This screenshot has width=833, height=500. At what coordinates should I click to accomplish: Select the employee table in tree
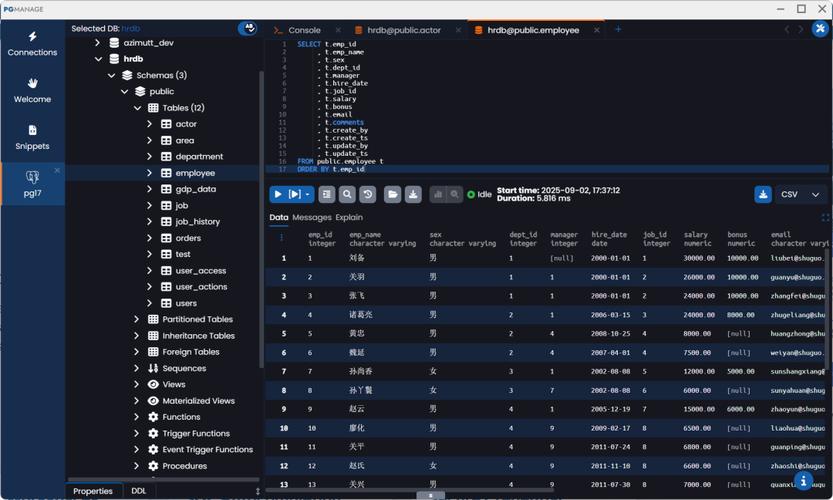[x=195, y=173]
